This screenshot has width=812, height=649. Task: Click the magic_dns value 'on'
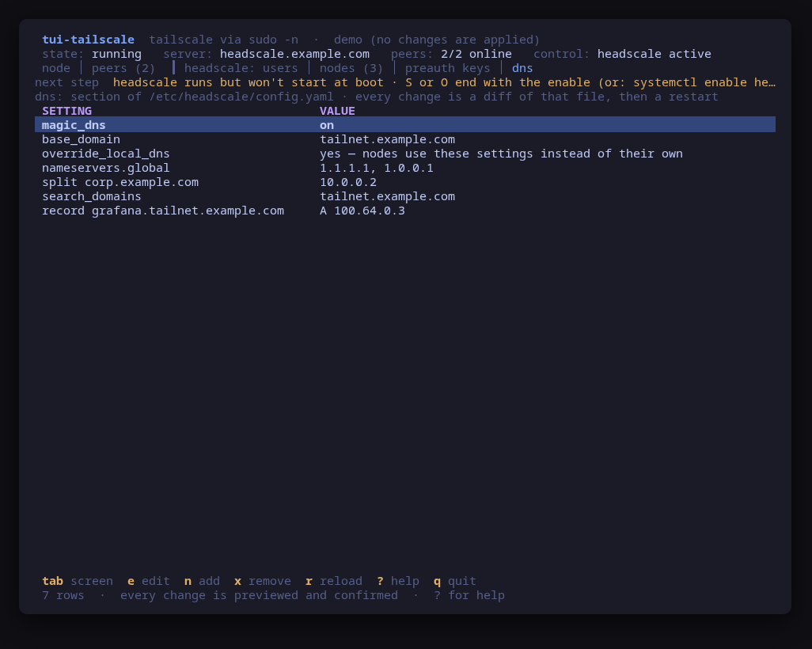327,125
